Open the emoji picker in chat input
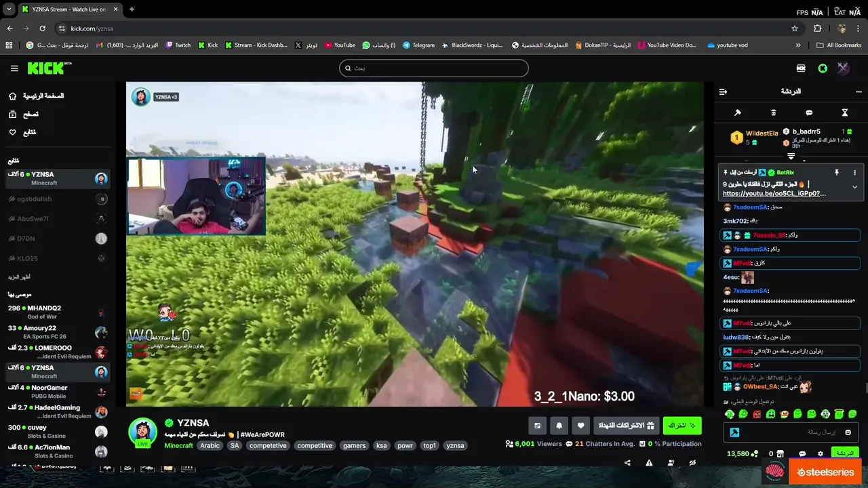The width and height of the screenshot is (868, 488). pyautogui.click(x=848, y=432)
